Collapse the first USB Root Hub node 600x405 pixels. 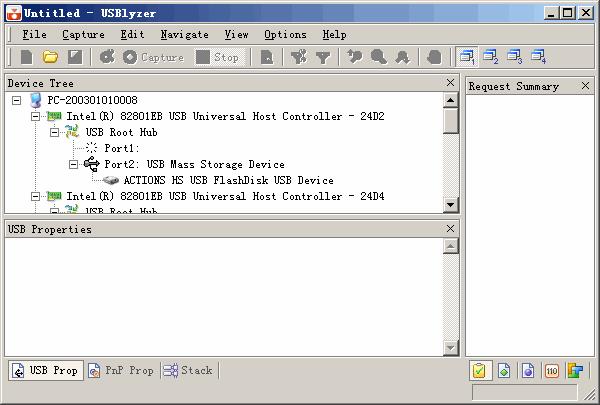pos(54,133)
